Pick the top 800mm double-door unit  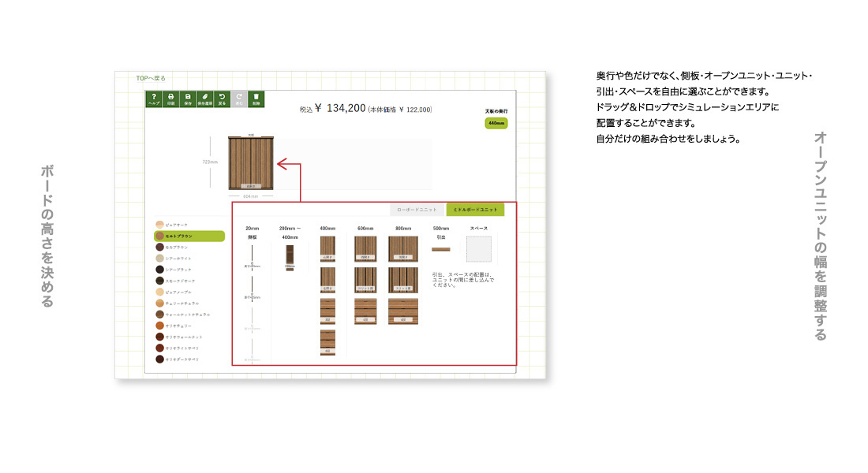coord(403,248)
